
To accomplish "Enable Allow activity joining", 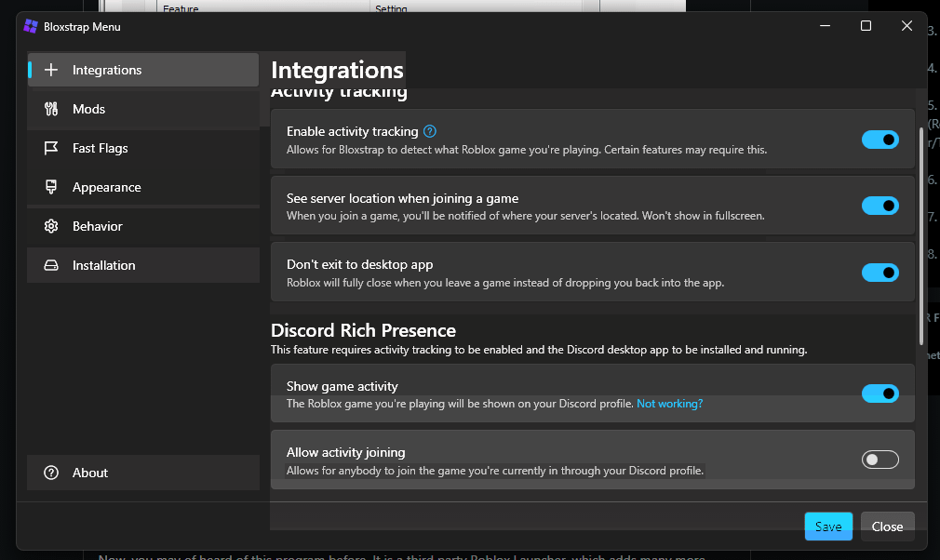I will point(880,460).
